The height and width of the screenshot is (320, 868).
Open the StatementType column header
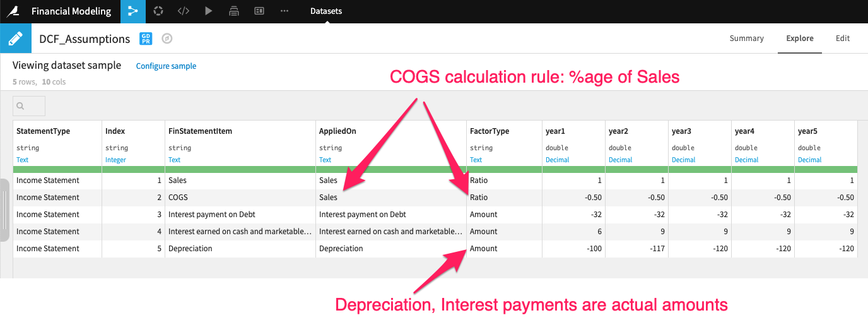tap(43, 131)
